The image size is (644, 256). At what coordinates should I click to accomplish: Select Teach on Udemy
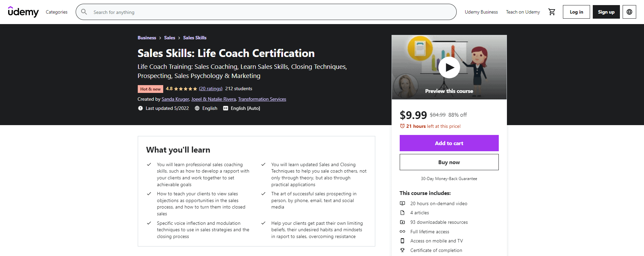(x=523, y=12)
